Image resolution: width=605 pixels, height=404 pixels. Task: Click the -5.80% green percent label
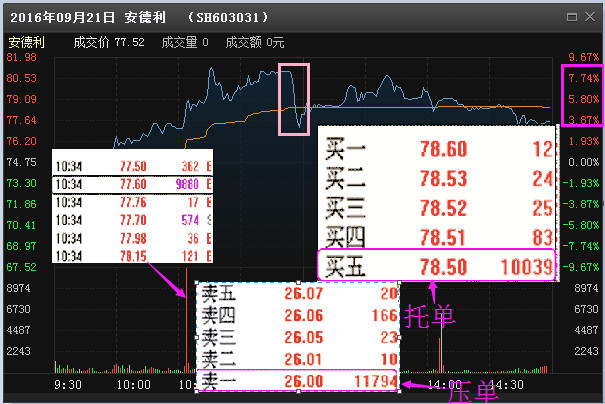click(x=581, y=225)
